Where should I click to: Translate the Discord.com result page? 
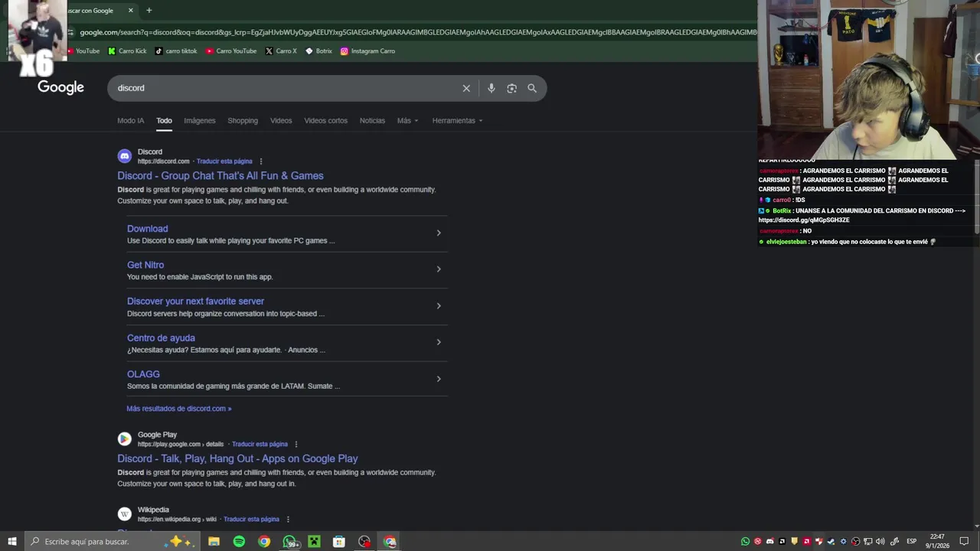click(224, 161)
